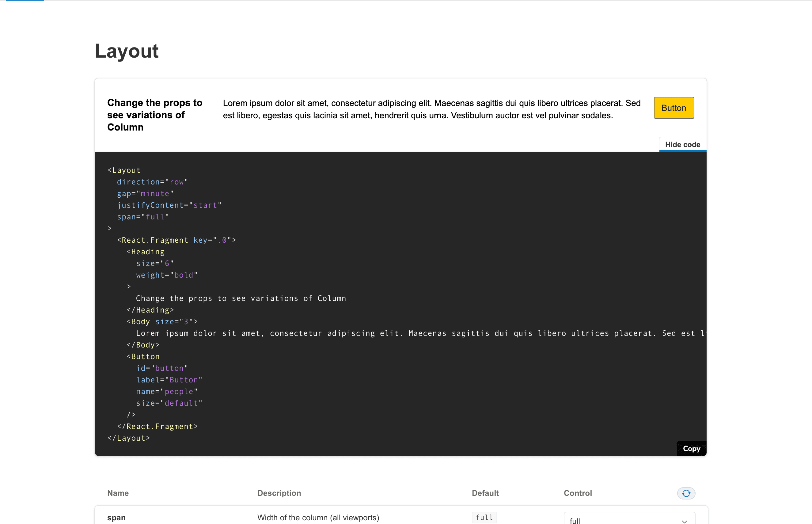The image size is (812, 524).
Task: Click the justifyContent="start" line in code
Action: (169, 205)
